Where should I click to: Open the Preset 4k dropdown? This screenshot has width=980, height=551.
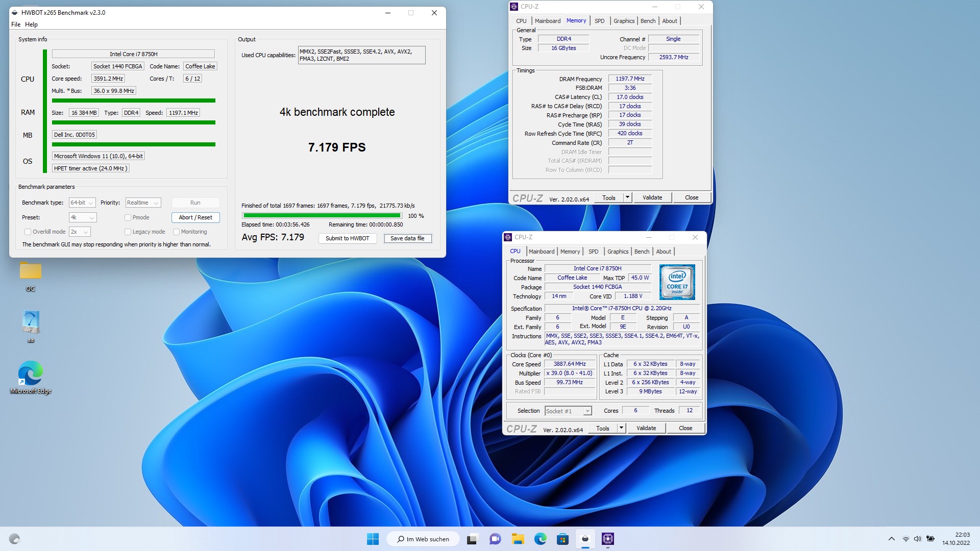(x=83, y=217)
